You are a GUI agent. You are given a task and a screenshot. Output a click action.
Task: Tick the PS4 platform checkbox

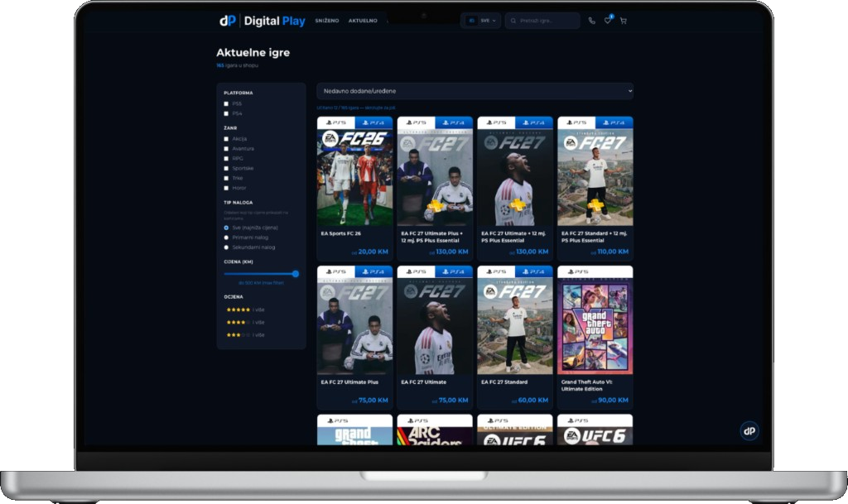[x=226, y=113]
